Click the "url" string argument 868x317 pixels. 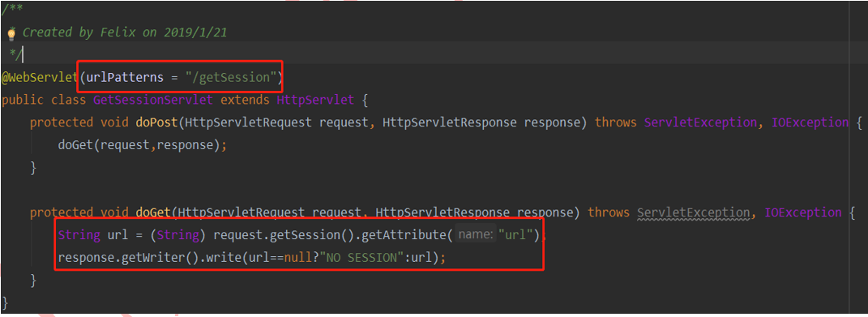click(515, 236)
